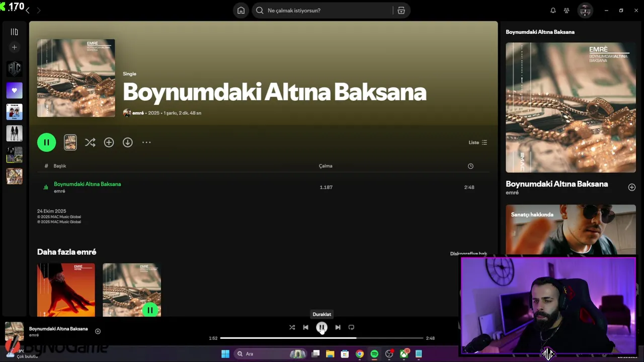This screenshot has width=644, height=362.
Task: Toggle the Your Library sidebar icon
Action: [14, 32]
